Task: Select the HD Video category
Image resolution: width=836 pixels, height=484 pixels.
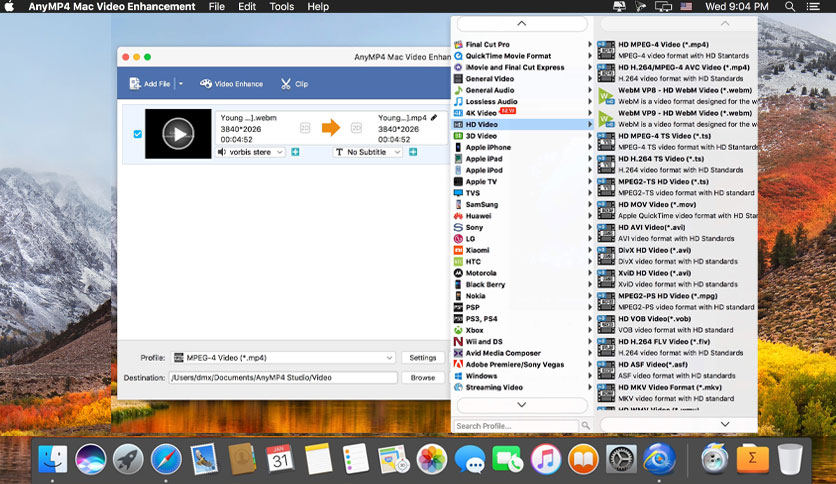Action: tap(522, 124)
